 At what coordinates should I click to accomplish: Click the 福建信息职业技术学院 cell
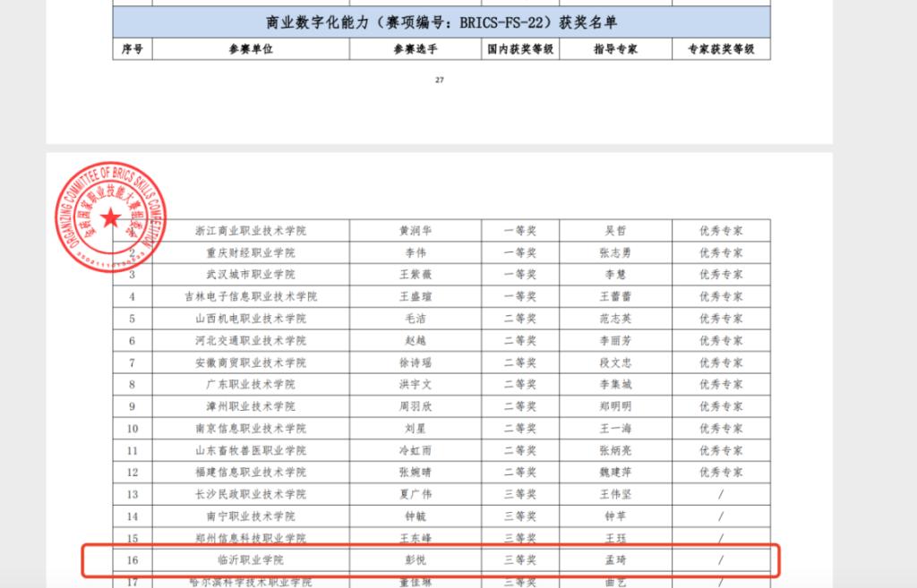coord(251,473)
